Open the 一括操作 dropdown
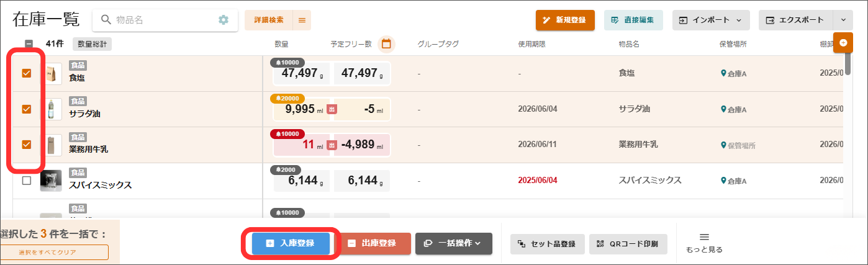 point(454,243)
